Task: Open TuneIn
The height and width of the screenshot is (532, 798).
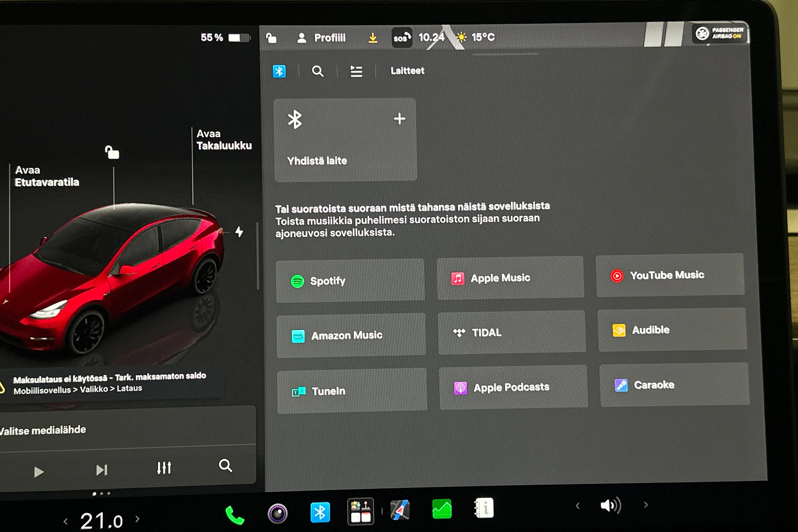Action: [x=352, y=391]
